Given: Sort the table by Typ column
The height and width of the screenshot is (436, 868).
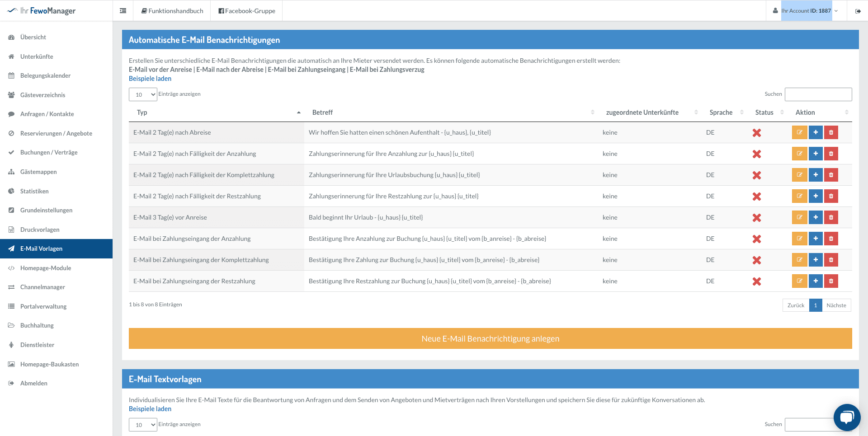Looking at the screenshot, I should point(217,113).
